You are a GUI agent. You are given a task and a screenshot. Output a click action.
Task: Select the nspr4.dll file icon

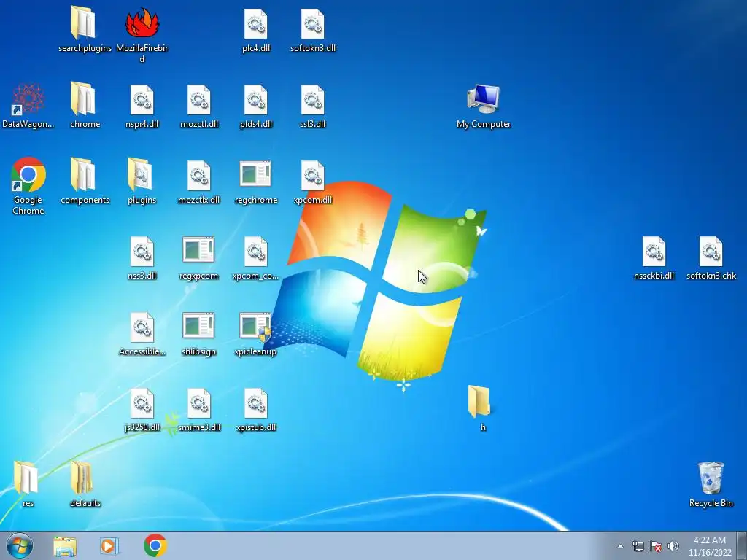tap(142, 100)
